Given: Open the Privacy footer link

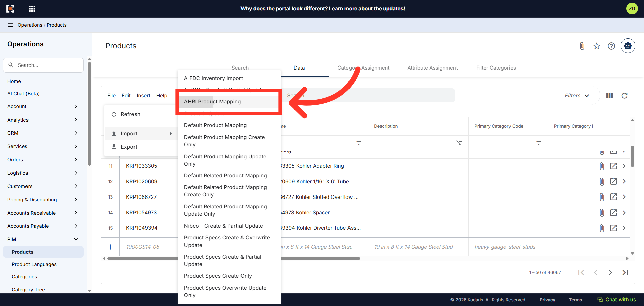Looking at the screenshot, I should (547, 300).
